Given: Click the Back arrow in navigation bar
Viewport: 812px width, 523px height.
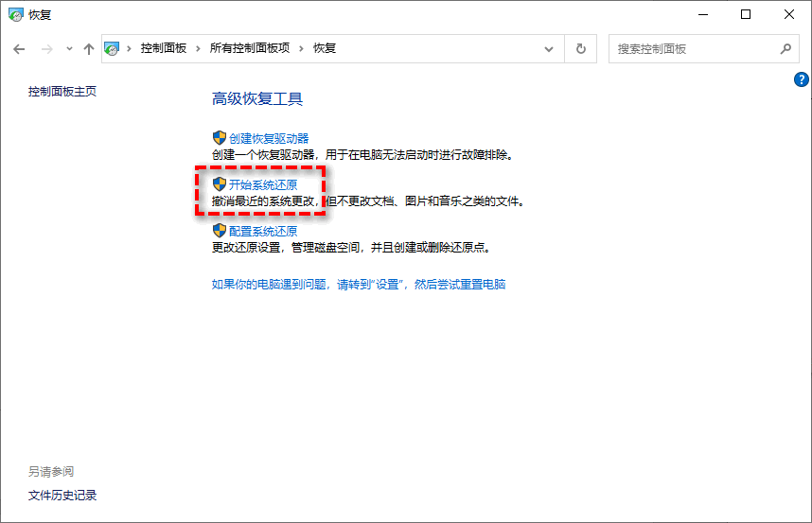Looking at the screenshot, I should 19,48.
